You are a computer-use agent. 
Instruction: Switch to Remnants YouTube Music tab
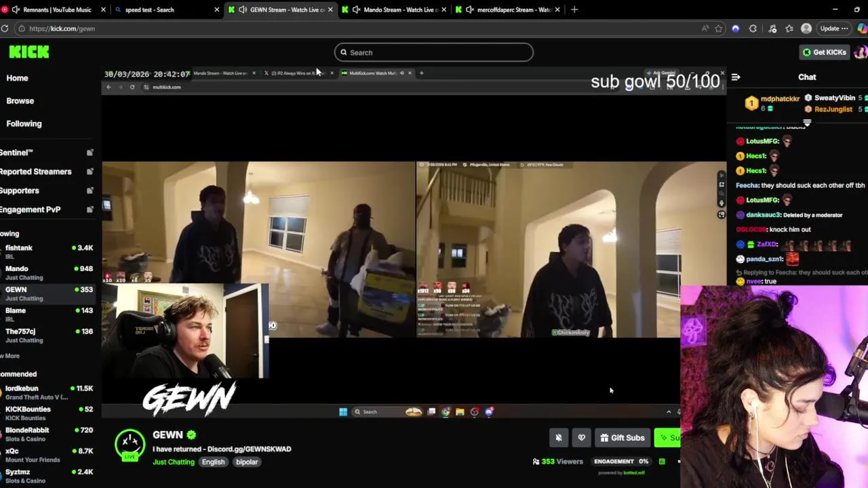(54, 9)
